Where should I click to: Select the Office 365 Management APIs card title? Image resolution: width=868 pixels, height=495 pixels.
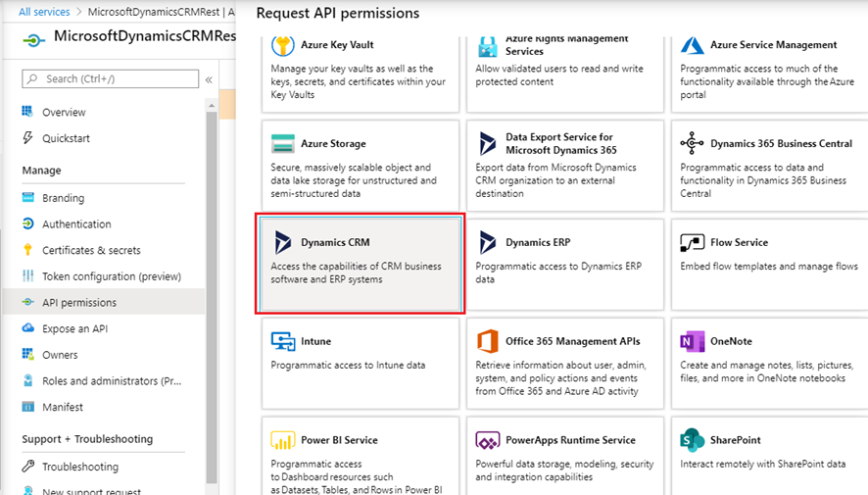[572, 341]
